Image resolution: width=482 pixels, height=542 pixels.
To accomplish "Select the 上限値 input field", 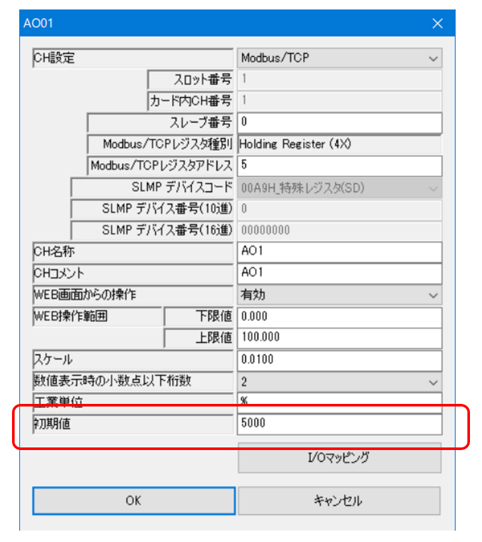I will click(x=340, y=338).
